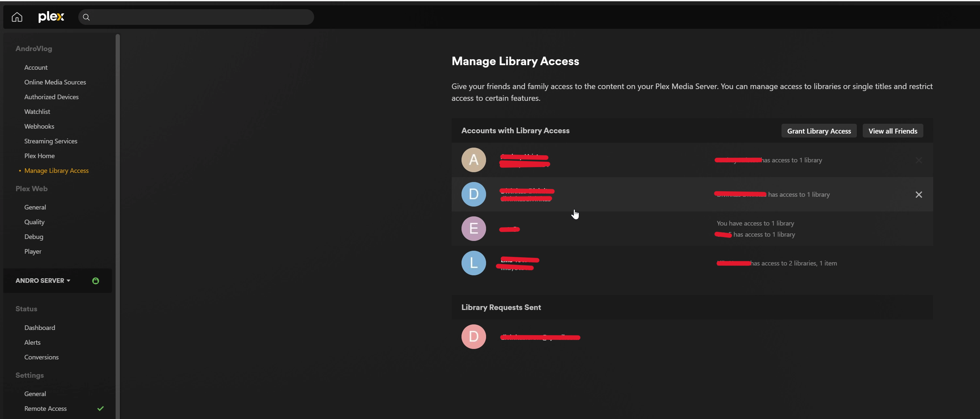The height and width of the screenshot is (419, 980).
Task: Click the sidebar vertical scrollbar
Action: (118, 226)
